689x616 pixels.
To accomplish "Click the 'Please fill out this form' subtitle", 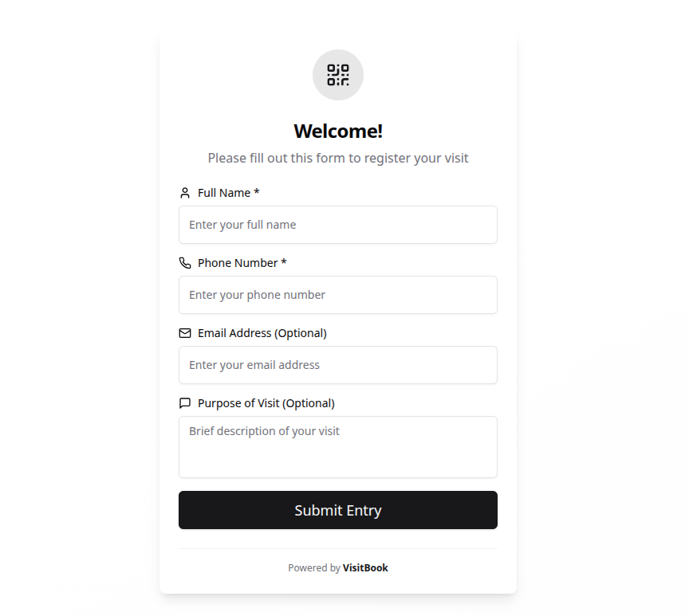I will (x=338, y=158).
